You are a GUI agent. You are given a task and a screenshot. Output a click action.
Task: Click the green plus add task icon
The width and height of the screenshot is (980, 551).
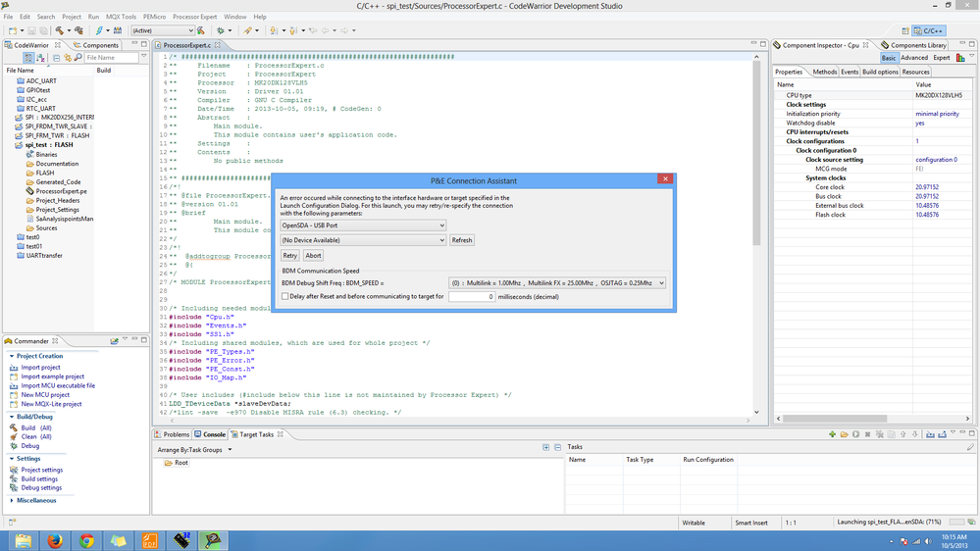click(832, 434)
